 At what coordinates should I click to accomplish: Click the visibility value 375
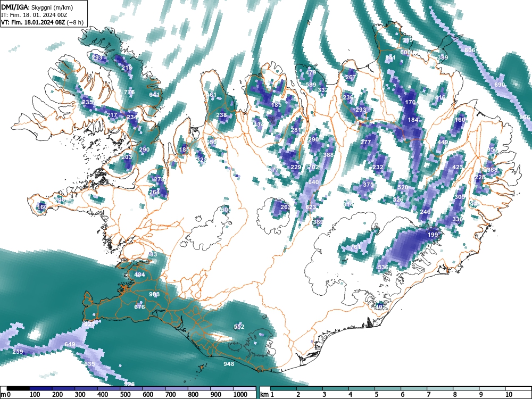tap(368, 185)
